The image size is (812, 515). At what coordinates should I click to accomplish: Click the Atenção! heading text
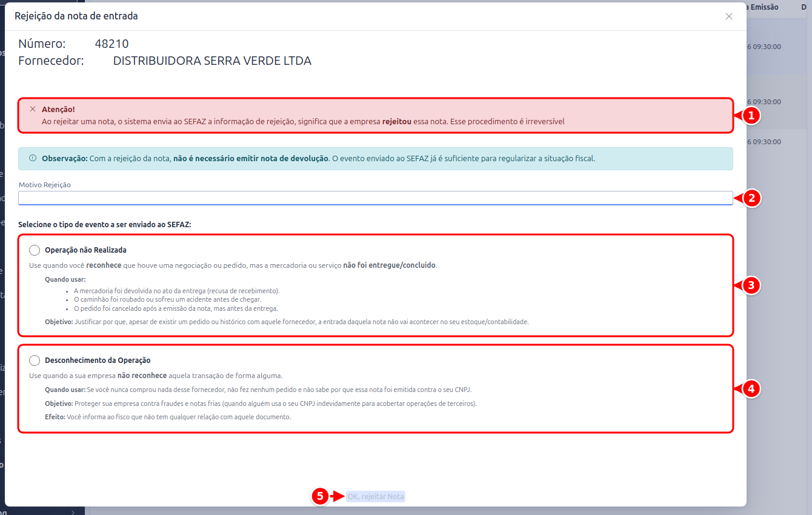(x=58, y=110)
